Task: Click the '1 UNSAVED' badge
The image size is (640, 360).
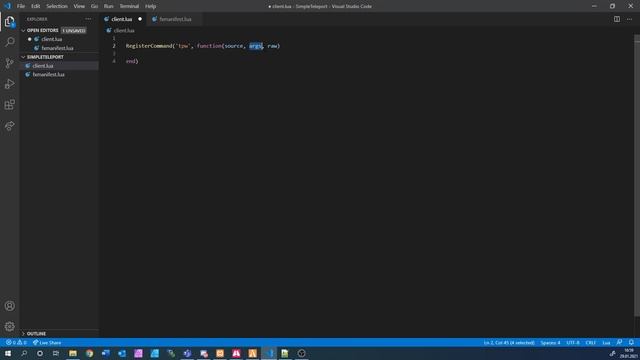Action: tap(73, 31)
